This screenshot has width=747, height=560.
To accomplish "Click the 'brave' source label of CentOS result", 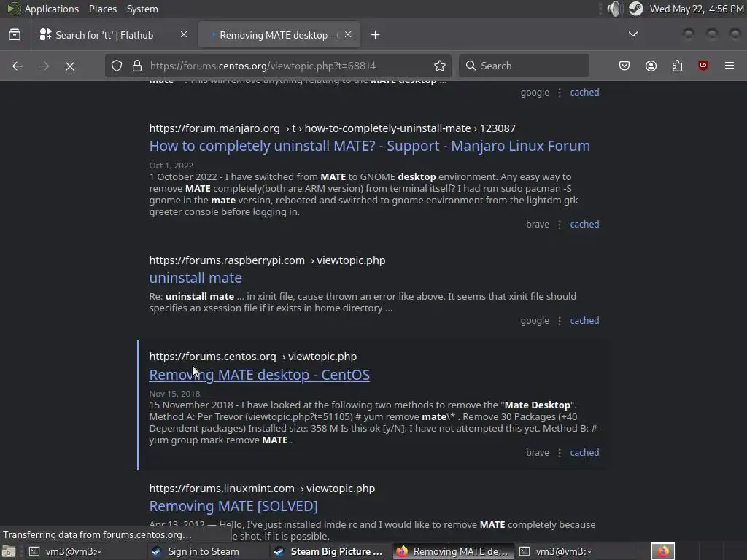I will tap(538, 452).
